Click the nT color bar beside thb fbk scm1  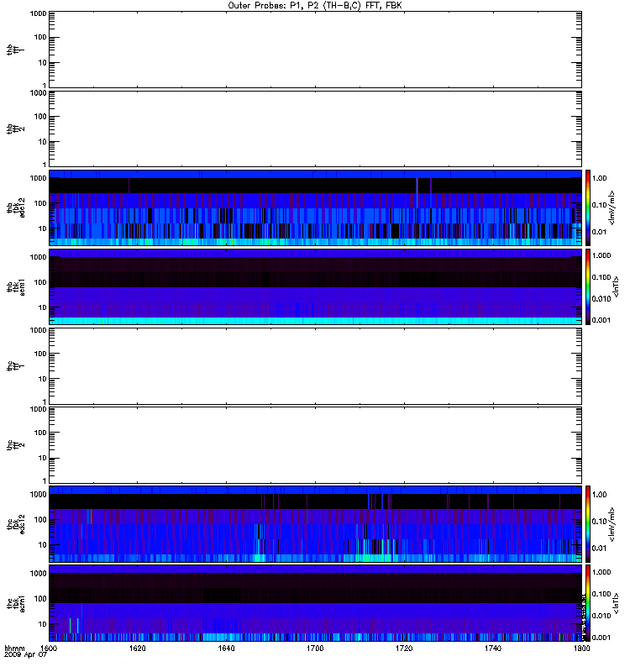588,286
